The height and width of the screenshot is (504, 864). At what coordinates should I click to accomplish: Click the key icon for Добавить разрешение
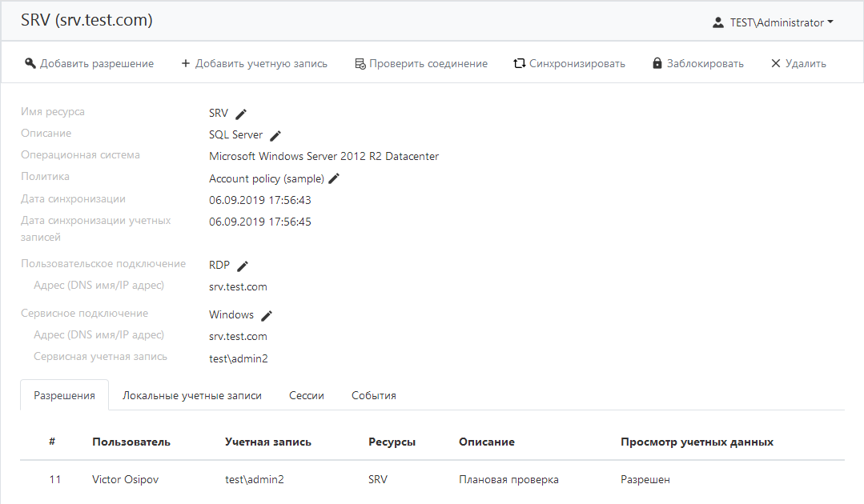(30, 63)
